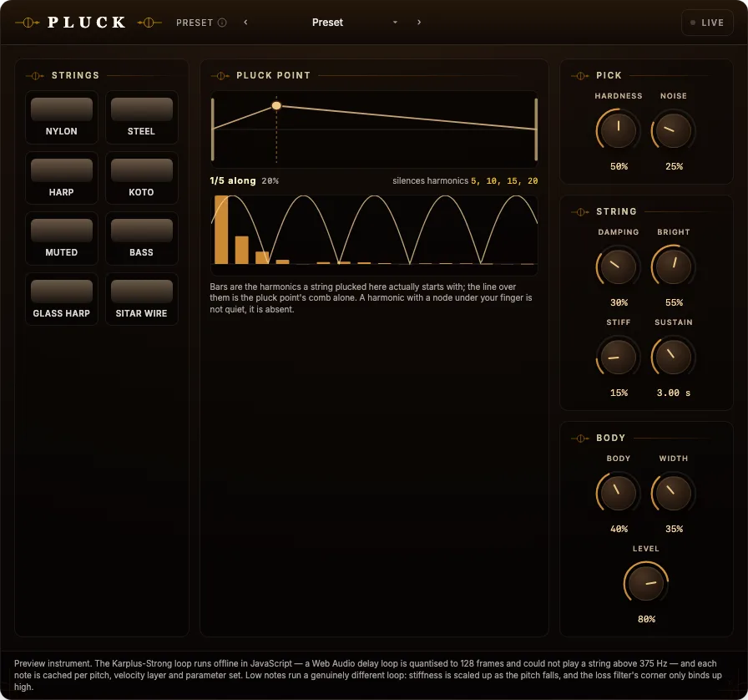Select the STEEL string pad
This screenshot has width=748, height=700.
(x=142, y=117)
